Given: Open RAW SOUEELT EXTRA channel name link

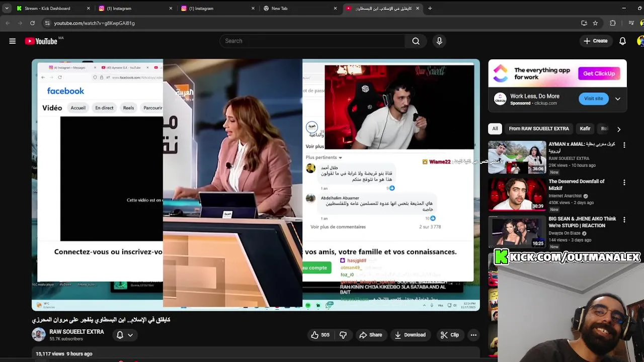Looking at the screenshot, I should 76,332.
